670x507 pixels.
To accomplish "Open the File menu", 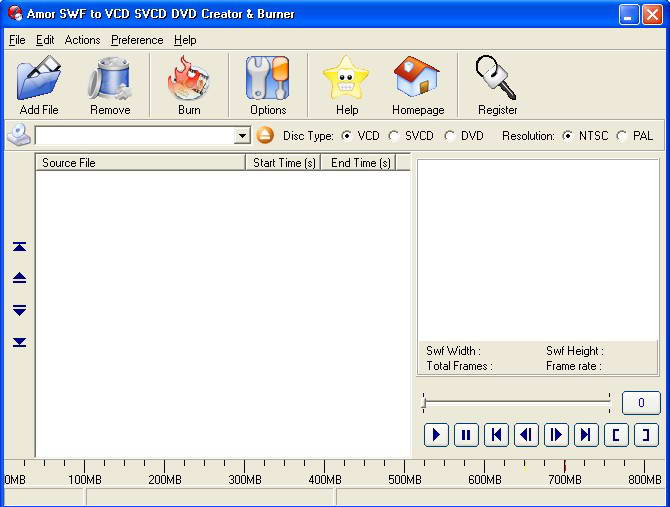I will click(17, 40).
